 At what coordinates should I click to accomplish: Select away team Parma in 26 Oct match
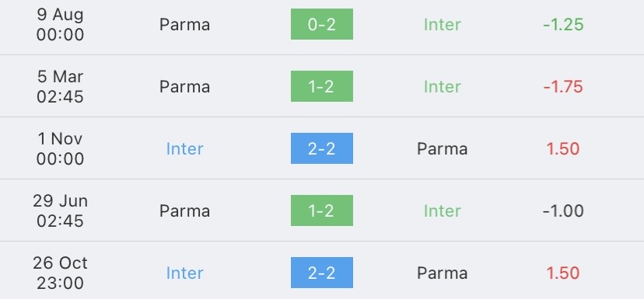tap(443, 273)
